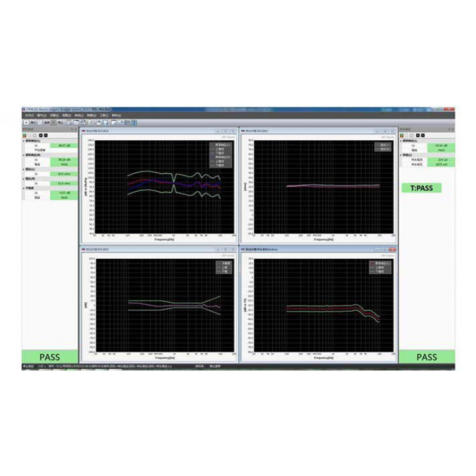Select the 2675 mV value cell
This screenshot has height=476, width=476.
[441, 164]
